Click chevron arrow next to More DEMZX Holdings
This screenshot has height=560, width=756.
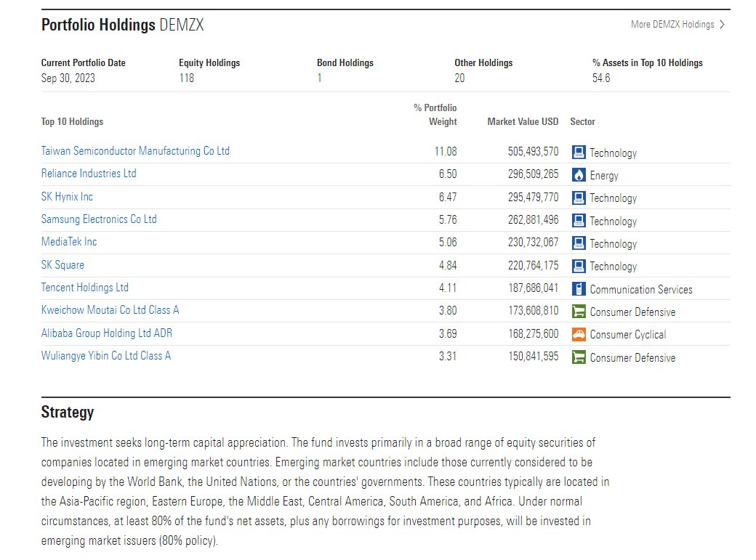(x=722, y=25)
